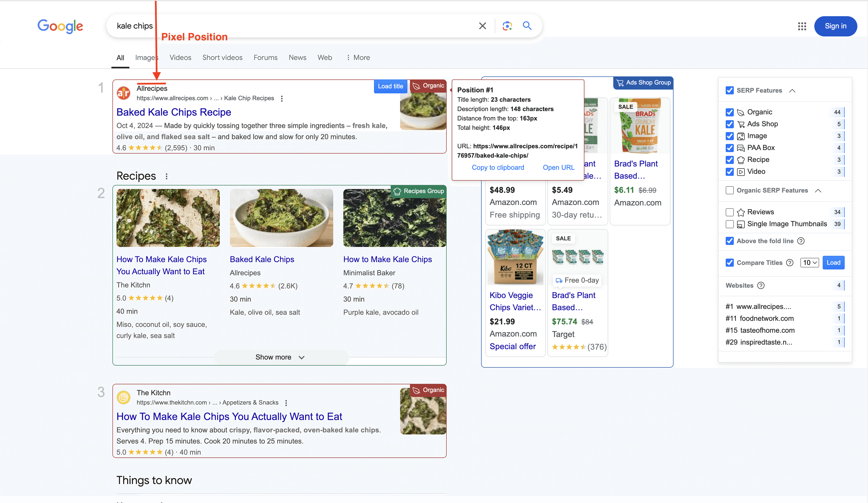This screenshot has width=868, height=503.
Task: Click the Recipes Group badge
Action: pos(419,191)
